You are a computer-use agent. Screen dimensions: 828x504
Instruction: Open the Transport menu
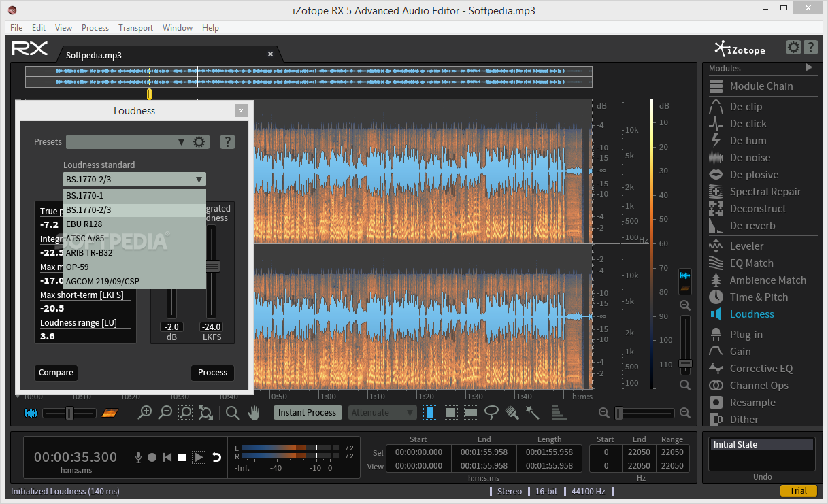136,28
